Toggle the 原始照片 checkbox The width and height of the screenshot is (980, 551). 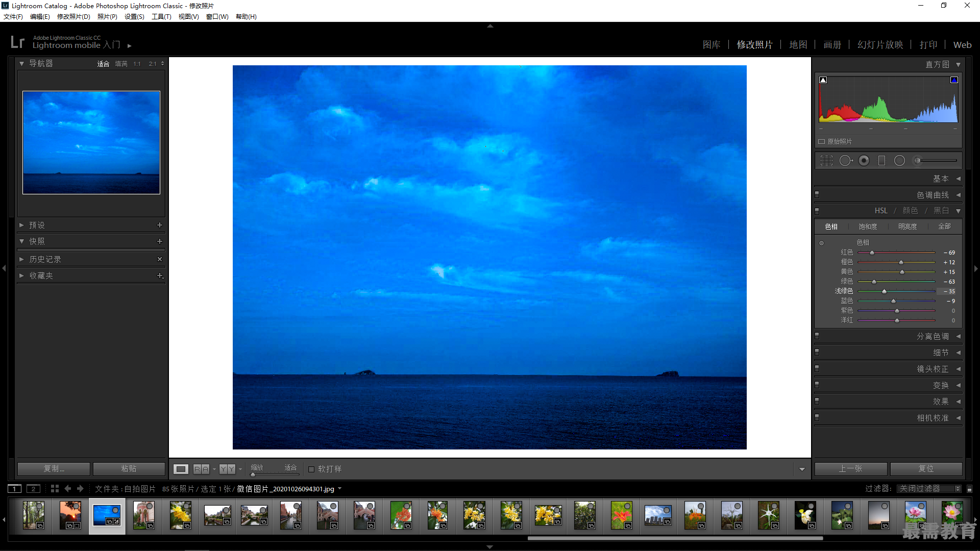point(822,141)
